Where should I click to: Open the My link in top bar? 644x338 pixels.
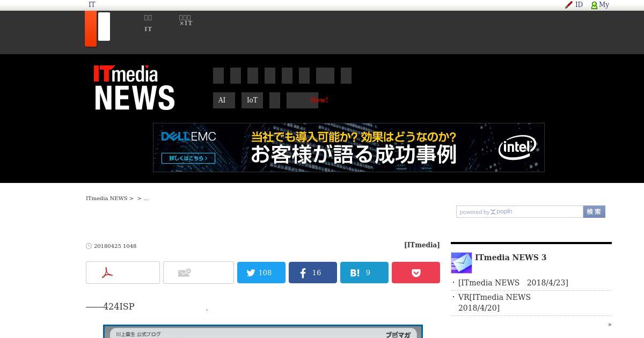pos(604,5)
